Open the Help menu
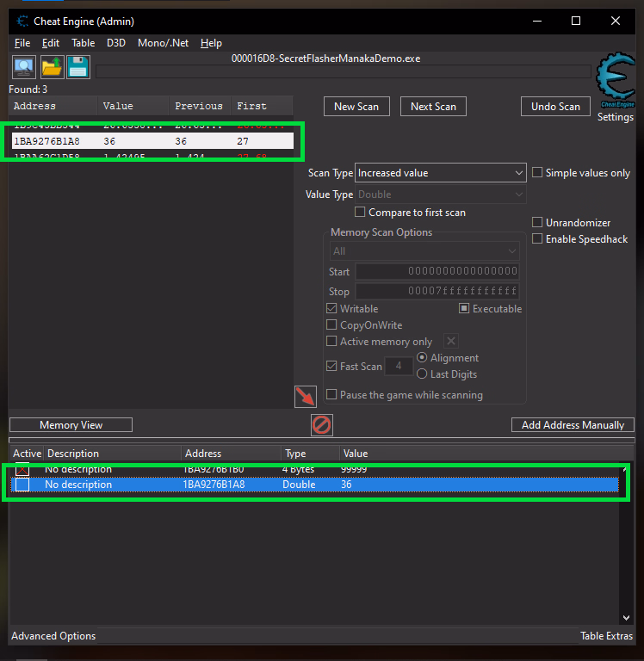Image resolution: width=644 pixels, height=661 pixels. pos(211,43)
